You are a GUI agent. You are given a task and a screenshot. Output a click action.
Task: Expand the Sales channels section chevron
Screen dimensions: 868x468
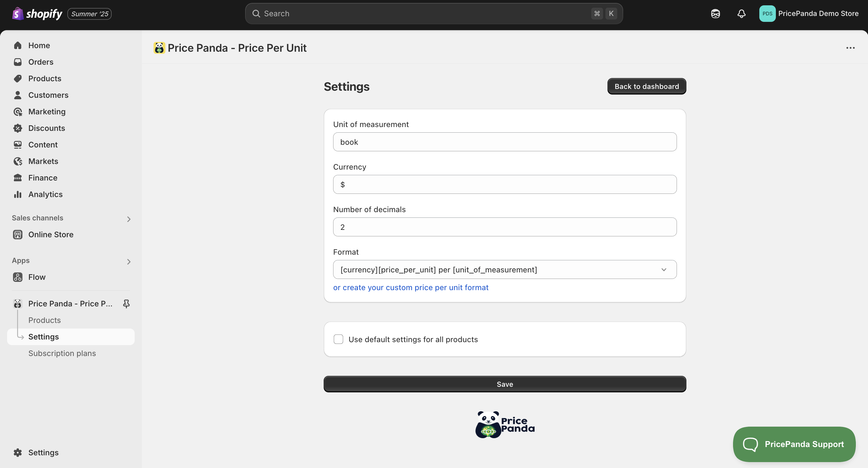[x=129, y=219]
